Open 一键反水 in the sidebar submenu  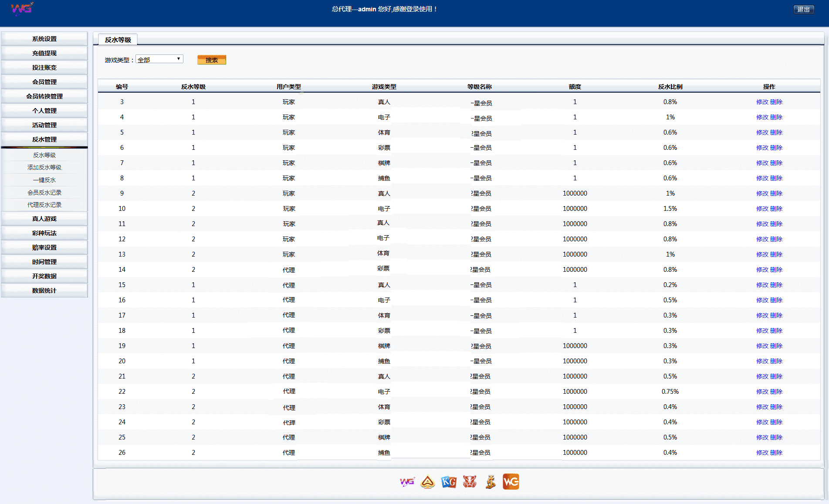tap(44, 180)
